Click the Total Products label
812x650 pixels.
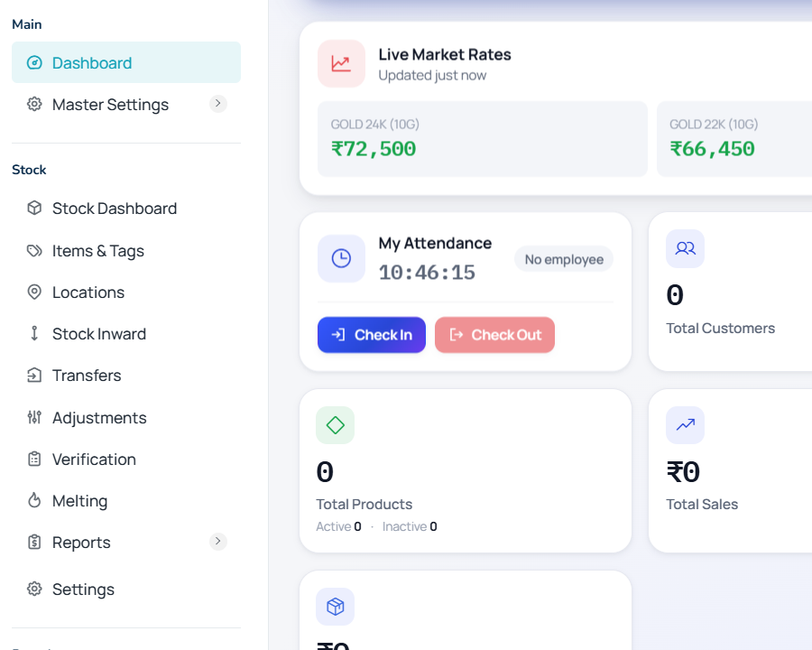tap(364, 505)
